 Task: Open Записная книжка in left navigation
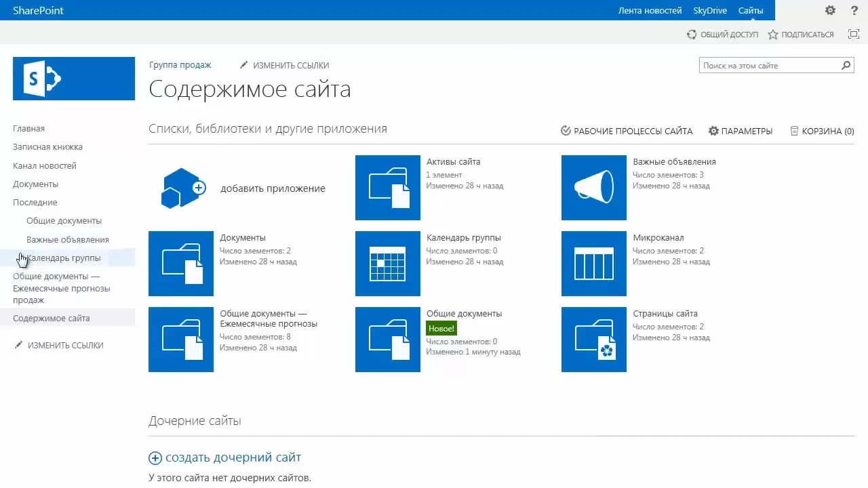pos(47,146)
